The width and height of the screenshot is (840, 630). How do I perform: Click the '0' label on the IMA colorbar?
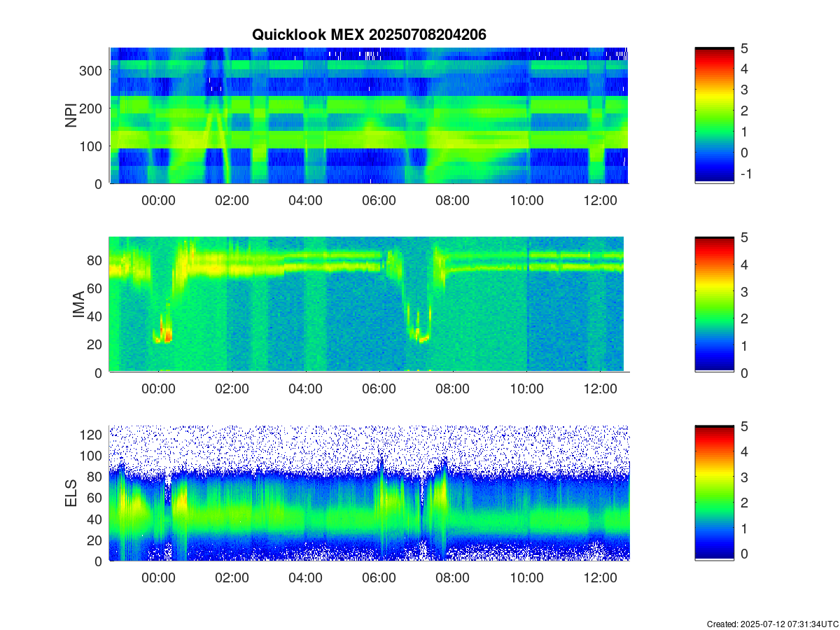pyautogui.click(x=745, y=372)
